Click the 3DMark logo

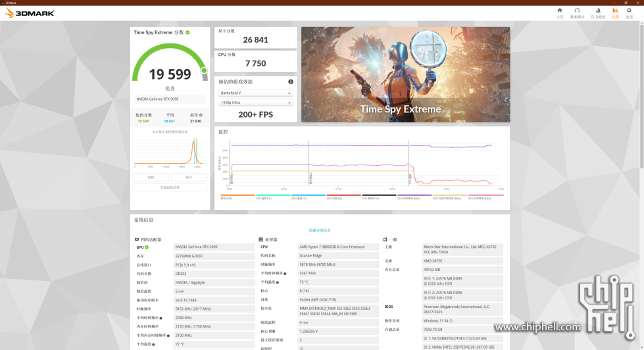29,13
